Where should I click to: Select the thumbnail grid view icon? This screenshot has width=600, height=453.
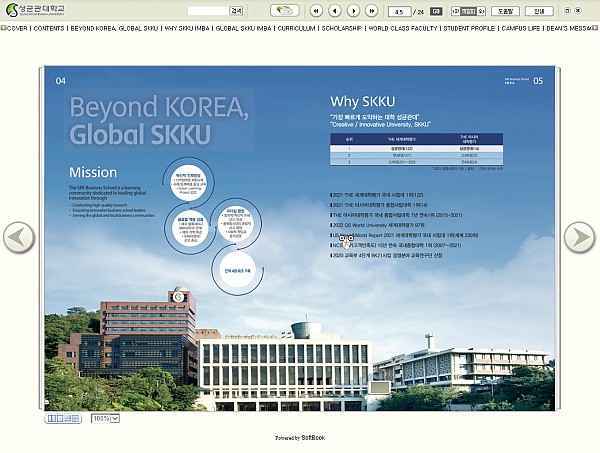[x=75, y=419]
